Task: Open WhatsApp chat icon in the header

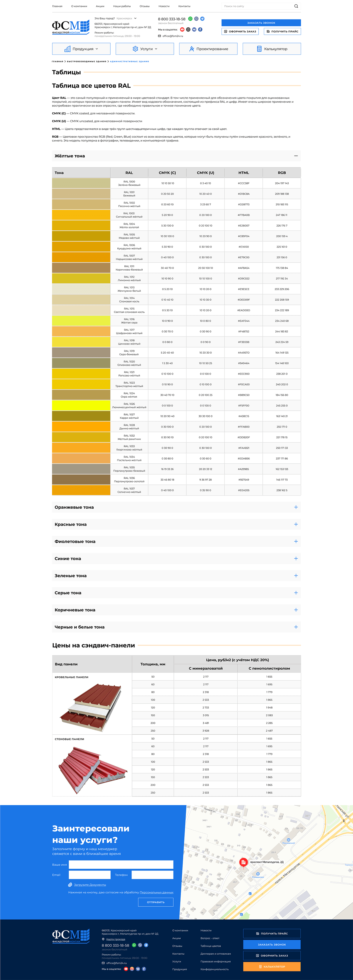Action: pos(190,19)
